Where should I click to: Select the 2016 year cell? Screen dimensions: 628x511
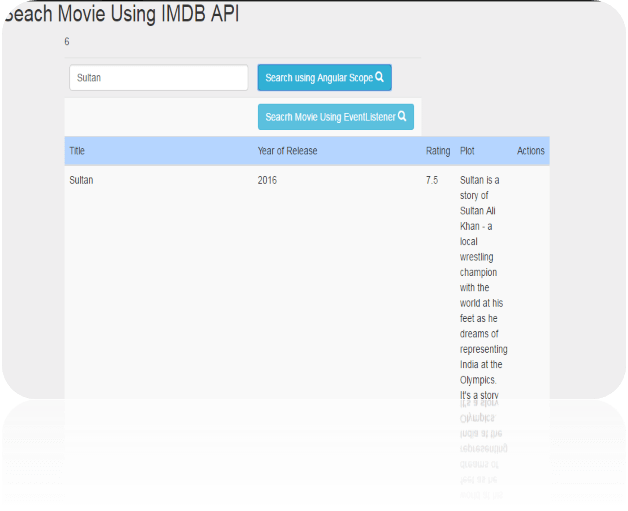pos(267,180)
